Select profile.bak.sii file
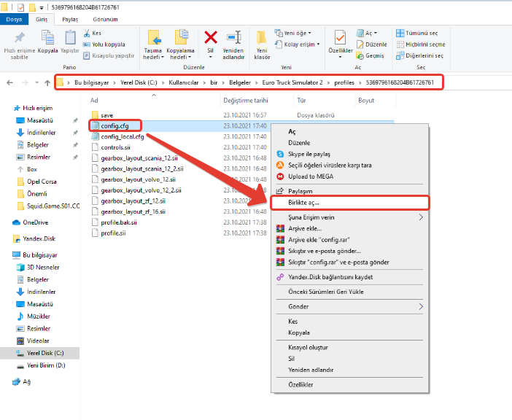The image size is (512, 420). [x=119, y=222]
